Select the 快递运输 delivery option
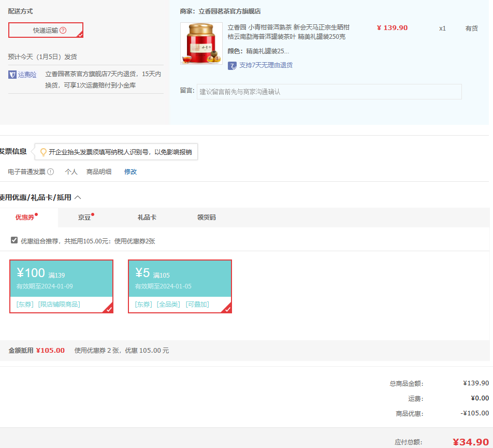Image resolution: width=493 pixels, height=448 pixels. [x=46, y=30]
